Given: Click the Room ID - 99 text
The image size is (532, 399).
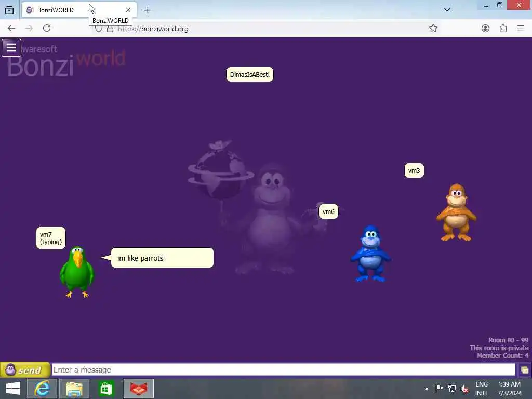Looking at the screenshot, I should coord(508,340).
